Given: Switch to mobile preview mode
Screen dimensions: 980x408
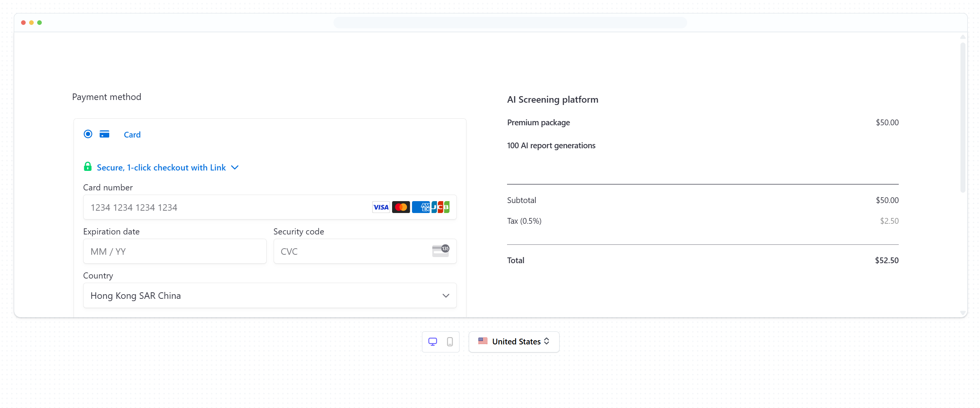Looking at the screenshot, I should 450,342.
